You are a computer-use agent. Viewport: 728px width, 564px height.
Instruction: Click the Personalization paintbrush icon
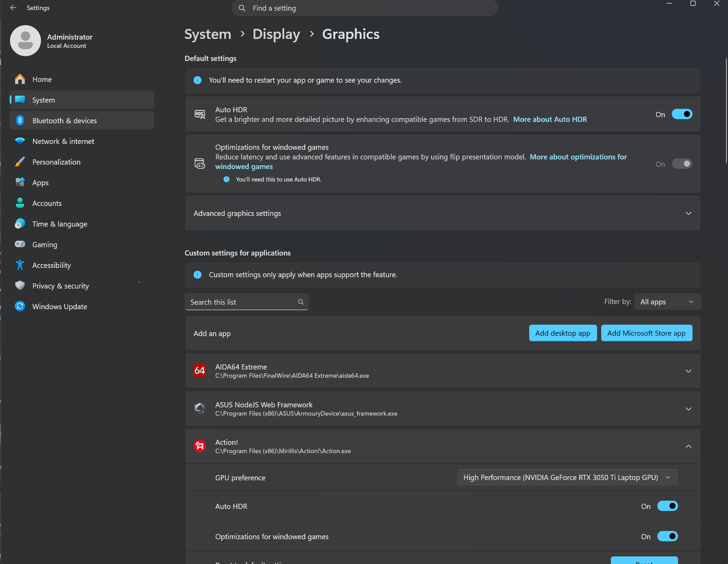pyautogui.click(x=20, y=162)
